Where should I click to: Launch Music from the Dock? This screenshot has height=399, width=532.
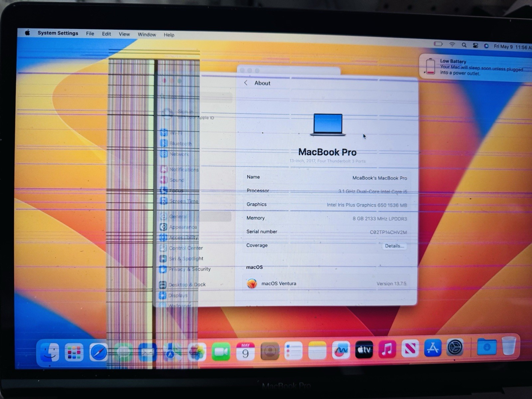click(387, 349)
